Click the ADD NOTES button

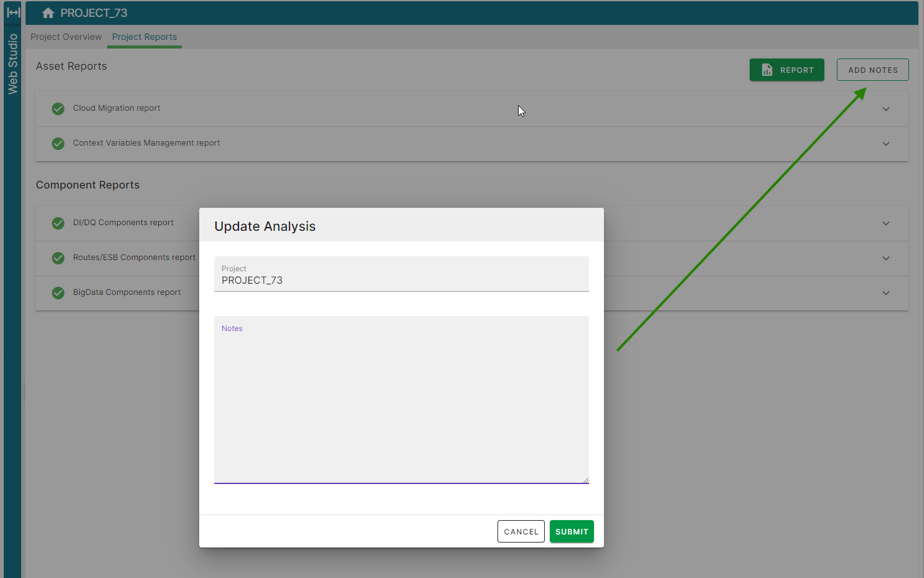[x=872, y=70]
